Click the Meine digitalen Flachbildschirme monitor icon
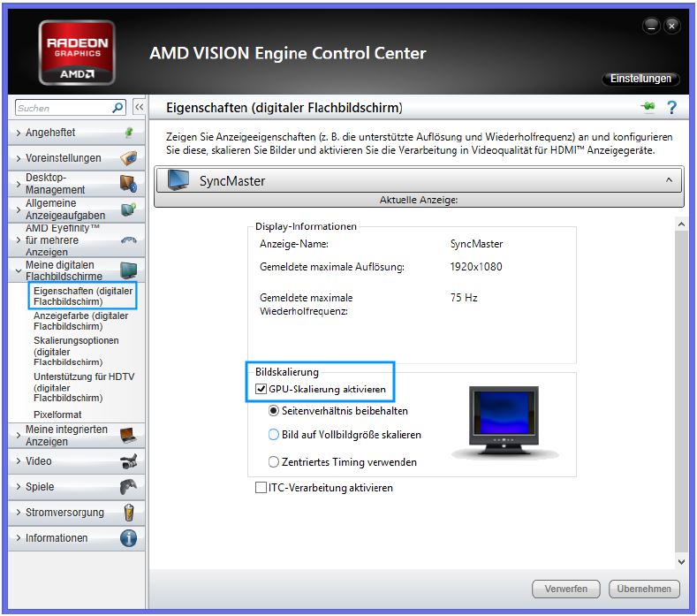This screenshot has height=616, width=697. 128,270
